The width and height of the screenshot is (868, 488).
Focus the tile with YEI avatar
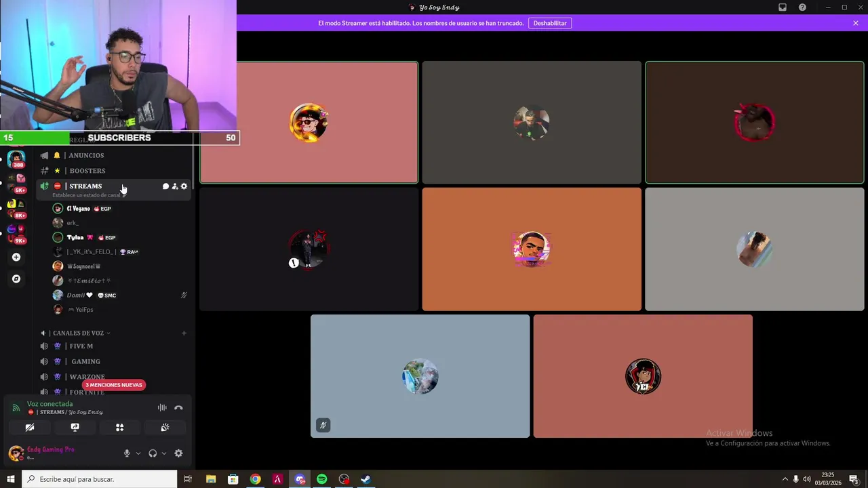643,376
